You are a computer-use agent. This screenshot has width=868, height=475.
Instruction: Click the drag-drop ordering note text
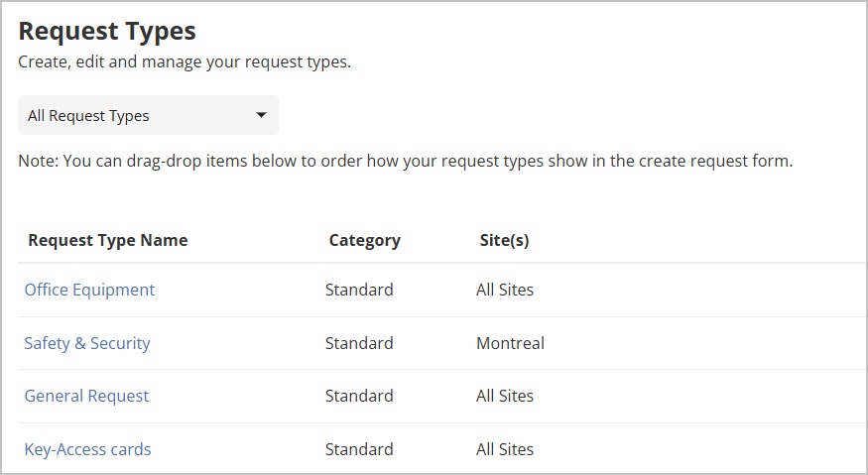tap(405, 161)
